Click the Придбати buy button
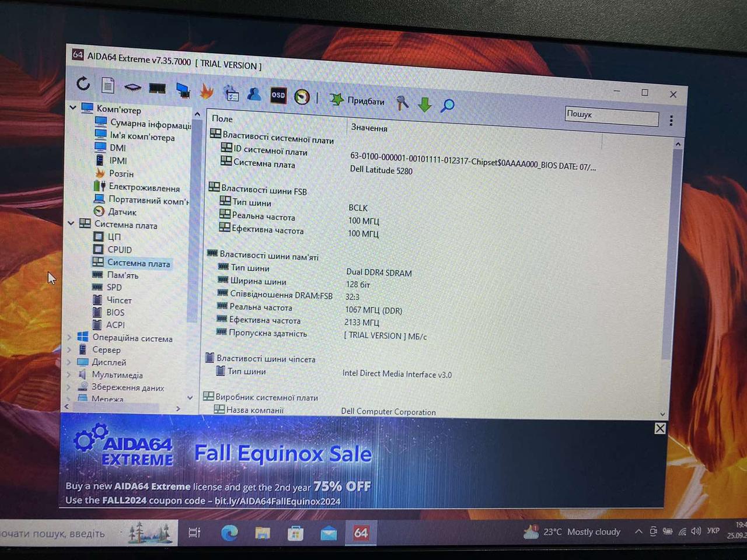Screen dimensions: 747x560 [357, 100]
